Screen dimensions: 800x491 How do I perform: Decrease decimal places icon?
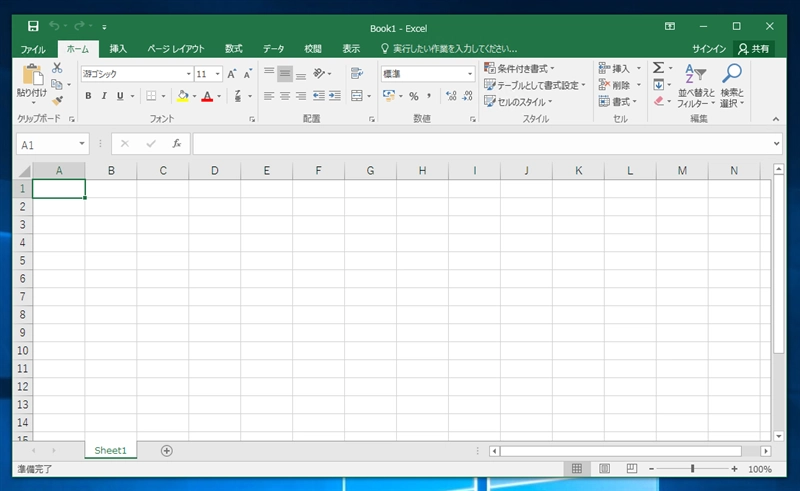(467, 95)
